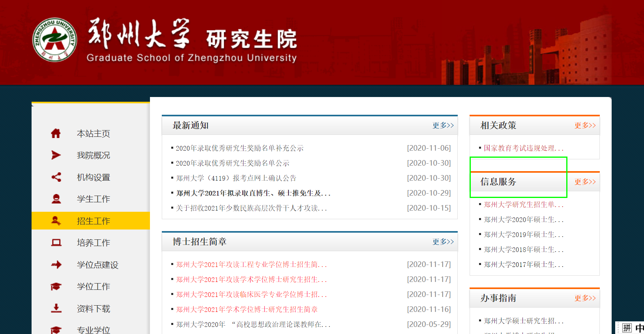Click 更多>> in 信息服务 panel
This screenshot has width=644, height=334.
click(585, 182)
